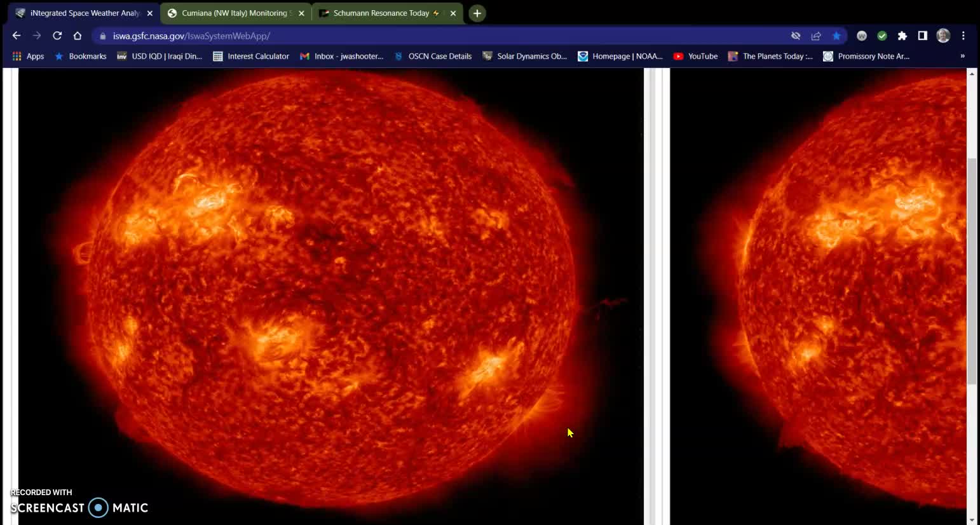Open the gray circular extension icon
This screenshot has width=980, height=525.
862,36
